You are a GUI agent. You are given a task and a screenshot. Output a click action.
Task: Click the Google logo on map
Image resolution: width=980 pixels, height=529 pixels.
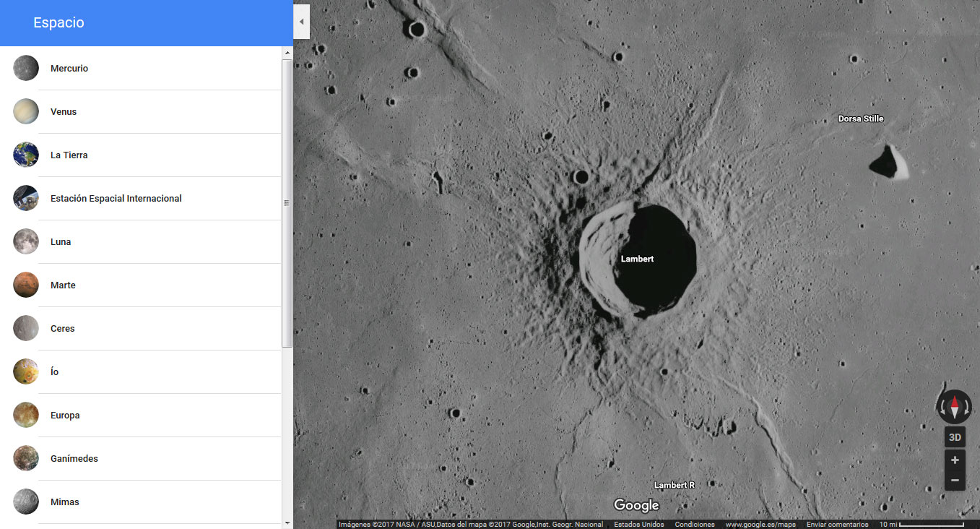[636, 505]
